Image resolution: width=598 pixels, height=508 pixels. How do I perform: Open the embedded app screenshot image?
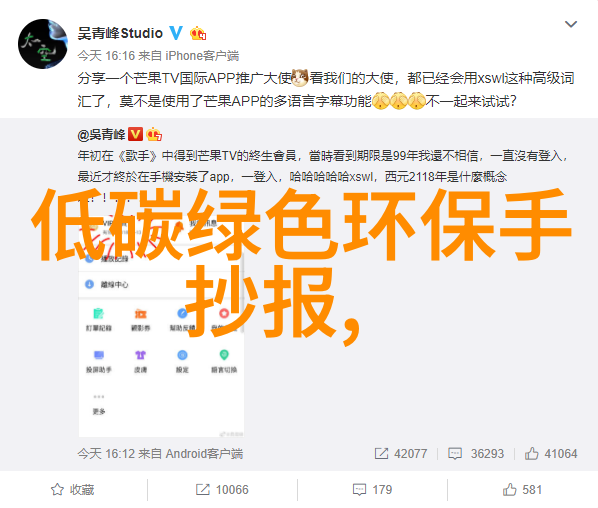click(161, 313)
